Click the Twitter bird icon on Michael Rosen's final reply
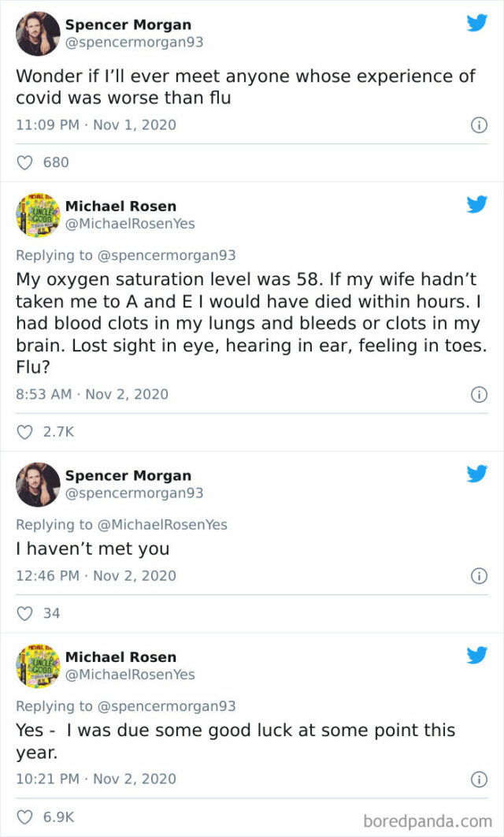 [477, 654]
